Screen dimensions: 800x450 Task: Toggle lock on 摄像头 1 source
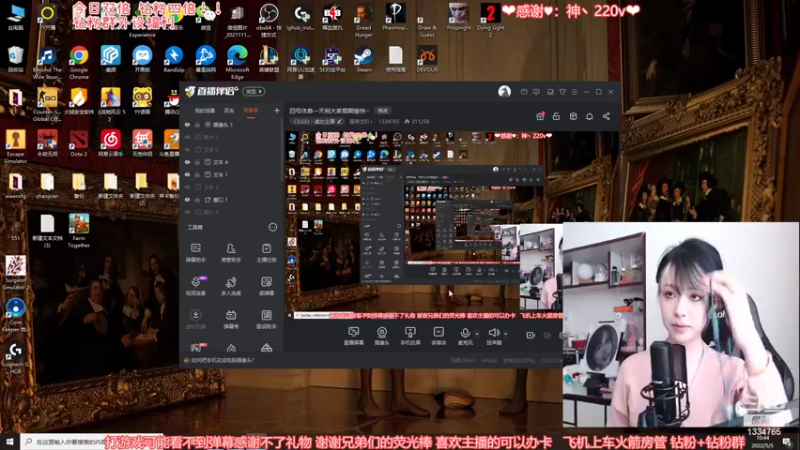[197, 124]
